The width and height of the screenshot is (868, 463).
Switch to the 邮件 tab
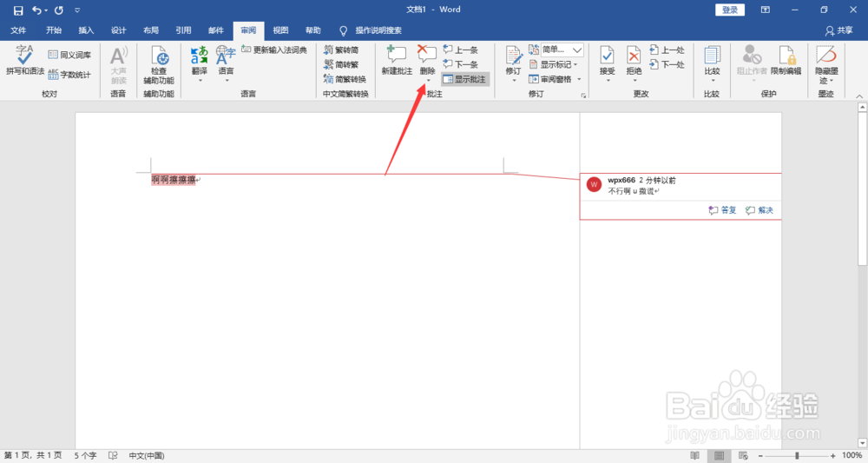pyautogui.click(x=215, y=30)
